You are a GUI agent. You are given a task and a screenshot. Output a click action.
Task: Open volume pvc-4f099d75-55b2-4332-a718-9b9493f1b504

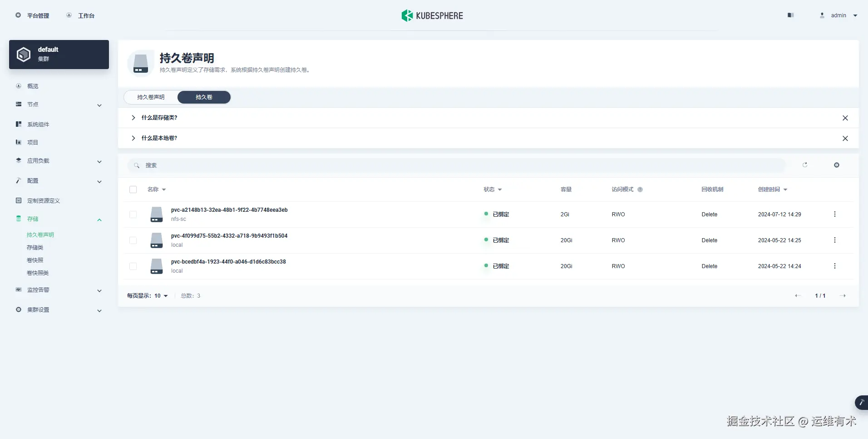point(229,236)
